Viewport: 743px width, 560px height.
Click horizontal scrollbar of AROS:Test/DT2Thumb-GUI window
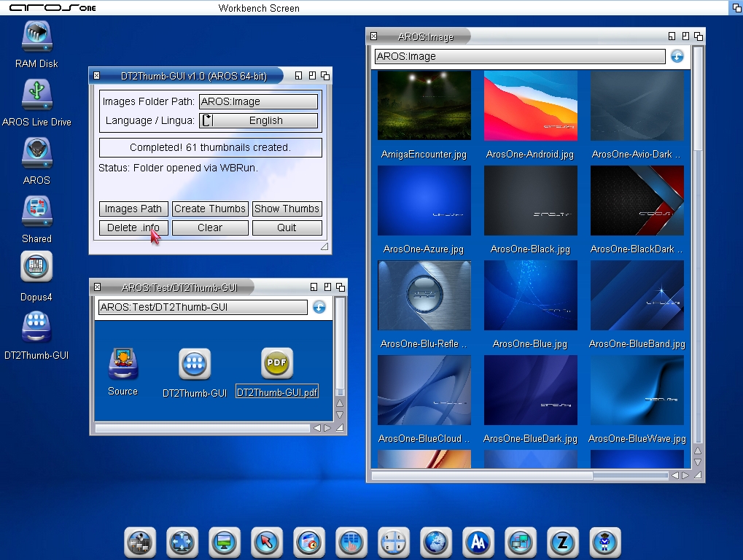(203, 428)
